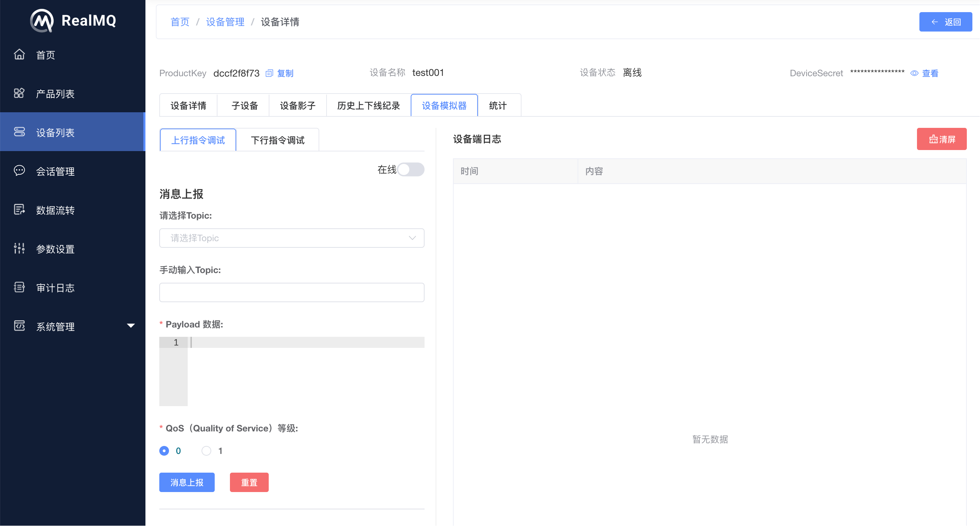This screenshot has height=526, width=980.
Task: Open 审计日志 in the sidebar menu
Action: pyautogui.click(x=73, y=287)
